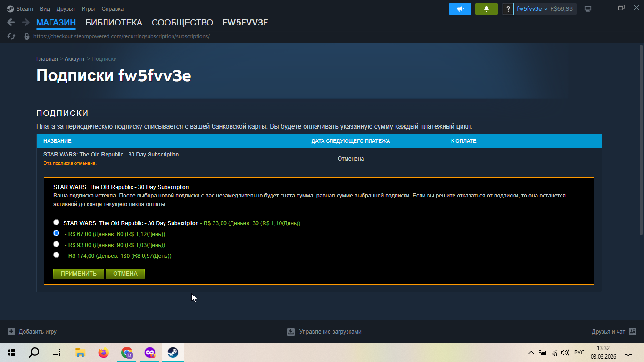The image size is (644, 362).
Task: Open Firefox from the taskbar
Action: [103, 353]
